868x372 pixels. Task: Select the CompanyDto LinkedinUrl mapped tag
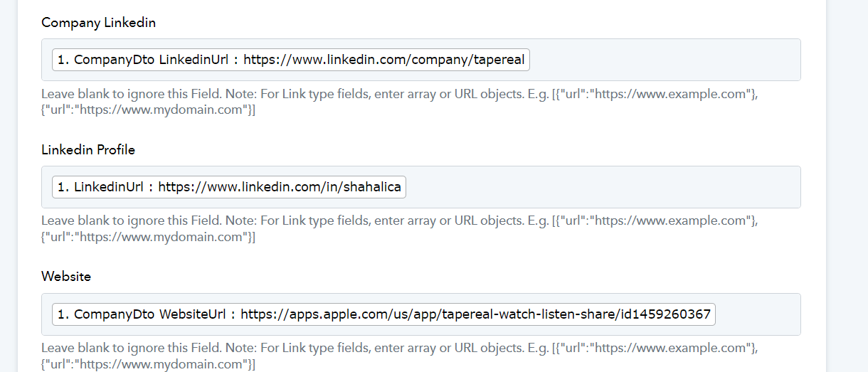(x=291, y=60)
